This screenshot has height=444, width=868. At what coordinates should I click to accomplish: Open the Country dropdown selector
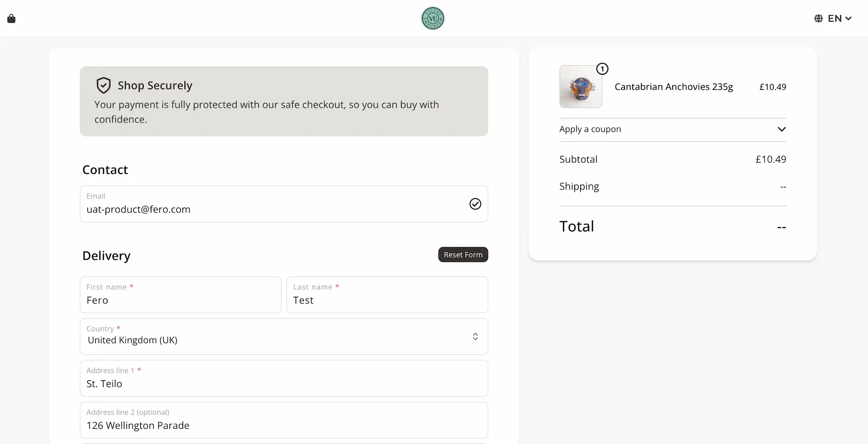(x=284, y=337)
